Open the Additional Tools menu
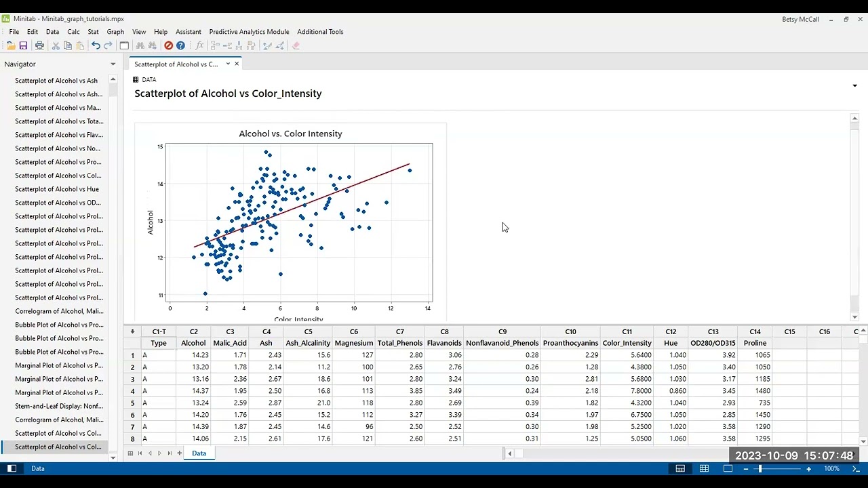The image size is (868, 488). point(320,32)
